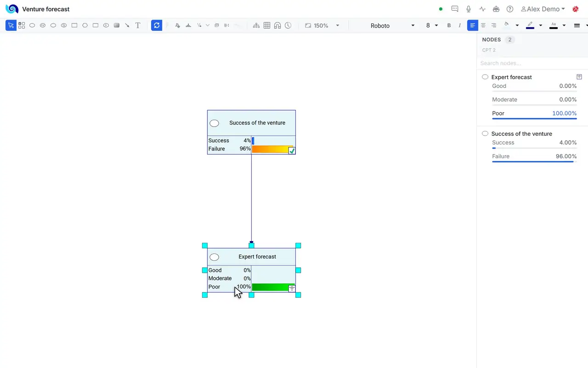This screenshot has width=588, height=368.
Task: Open the font size 8 dropdown
Action: click(432, 25)
